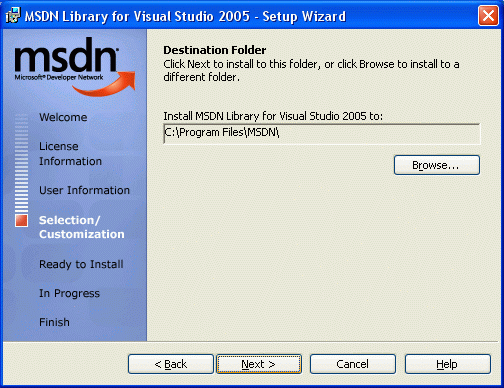This screenshot has width=504, height=388.
Task: Select the Selection/Customization step
Action: tap(82, 227)
